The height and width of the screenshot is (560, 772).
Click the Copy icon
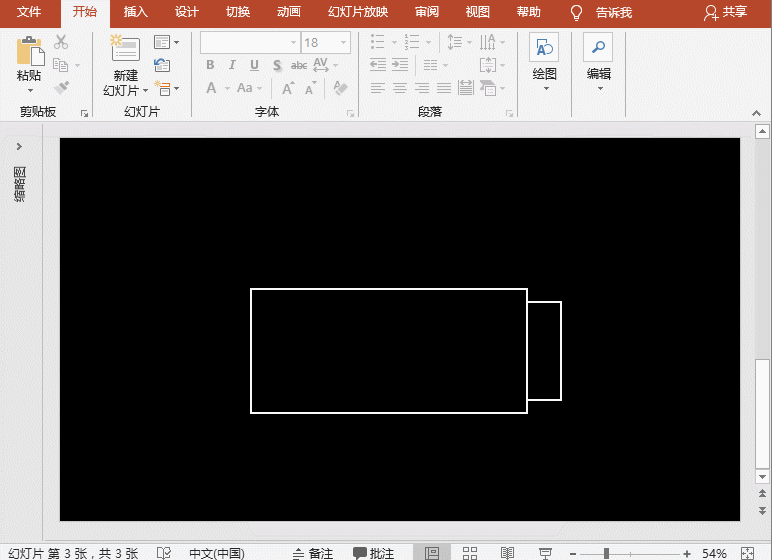61,65
